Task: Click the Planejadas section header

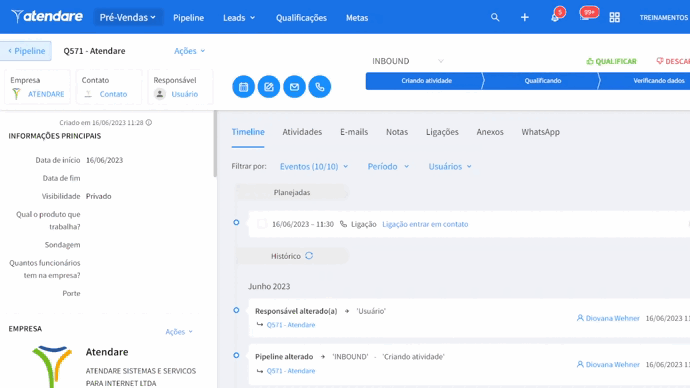Action: coord(292,192)
